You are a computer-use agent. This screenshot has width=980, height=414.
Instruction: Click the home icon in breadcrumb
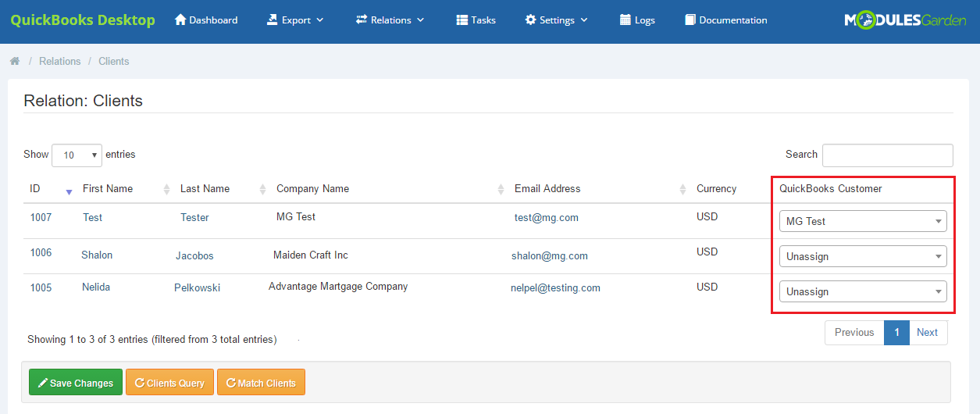point(15,61)
